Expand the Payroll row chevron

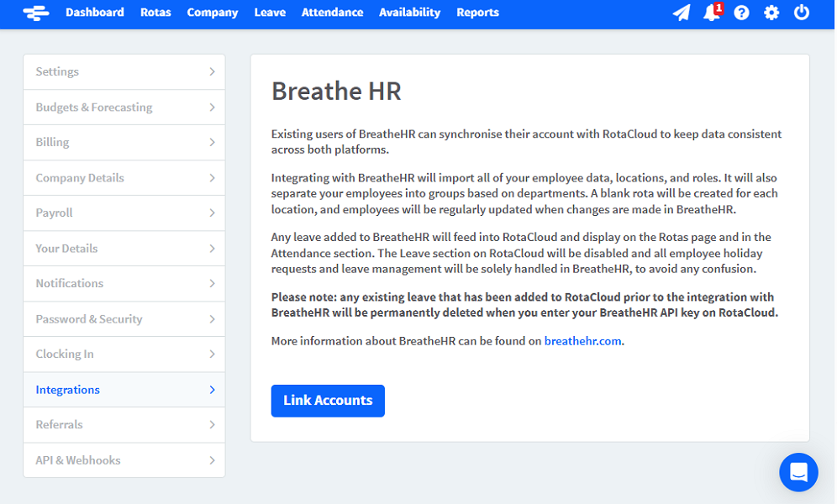click(212, 213)
